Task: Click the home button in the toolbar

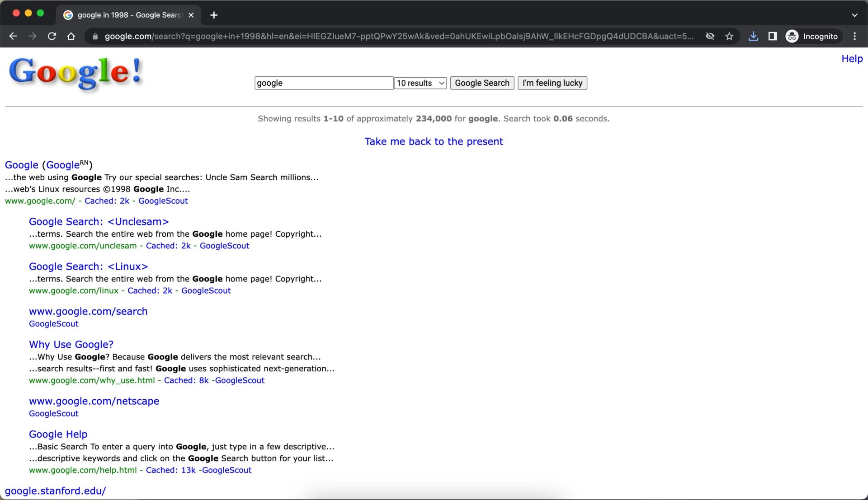Action: 71,36
